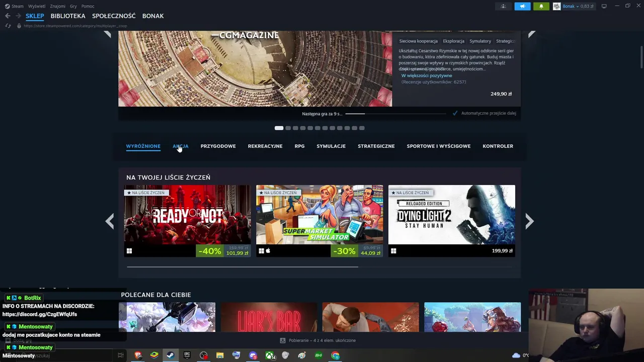Select the last carousel page dot
Viewport: 644px width, 362px height.
point(362,128)
